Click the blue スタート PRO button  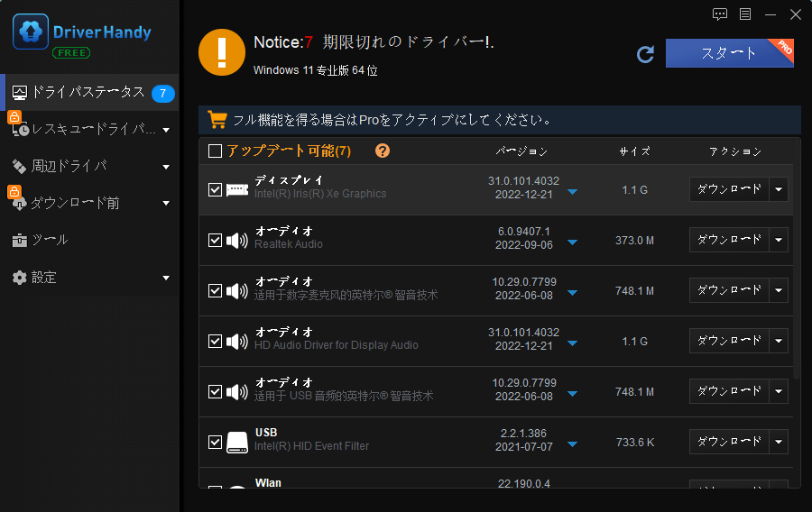pyautogui.click(x=729, y=53)
